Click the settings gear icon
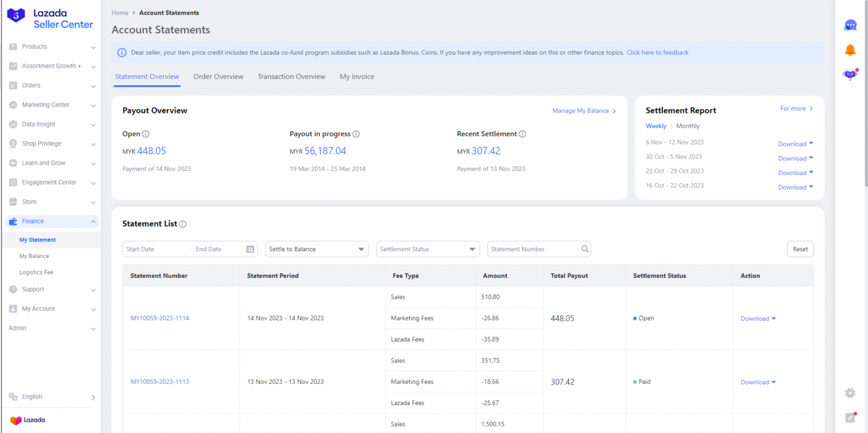Viewport: 868px width, 433px height. pyautogui.click(x=850, y=393)
